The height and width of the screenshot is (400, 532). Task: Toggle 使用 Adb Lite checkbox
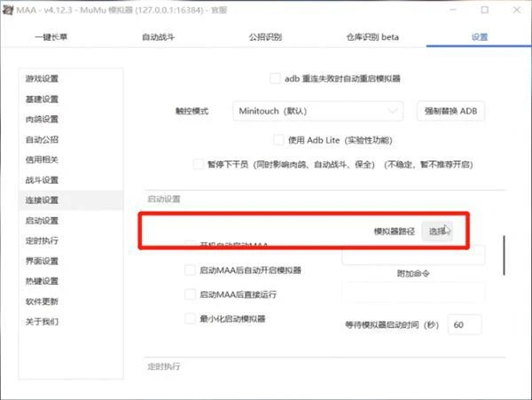(x=278, y=140)
